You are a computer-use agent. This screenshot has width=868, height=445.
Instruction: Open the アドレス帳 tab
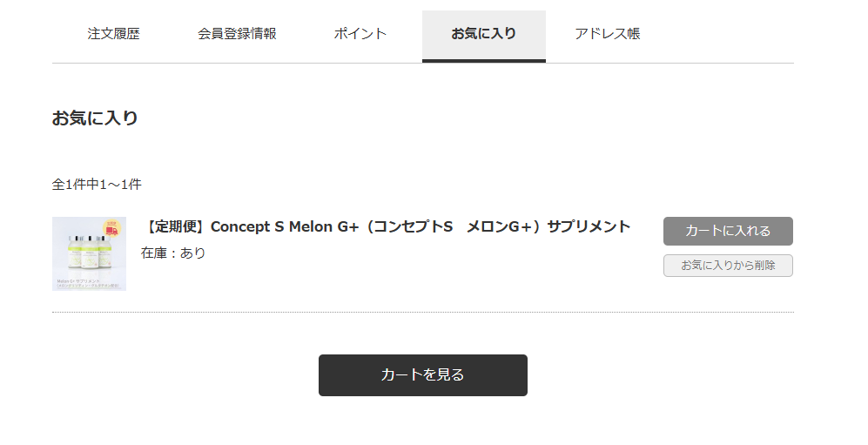(607, 34)
